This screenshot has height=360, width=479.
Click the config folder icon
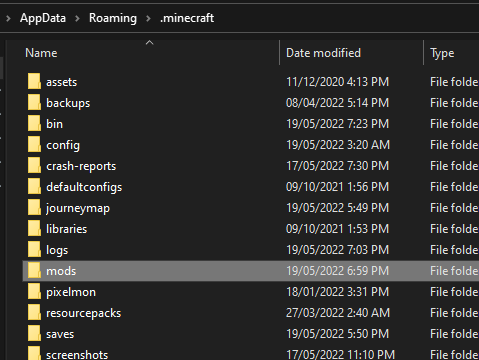point(34,145)
